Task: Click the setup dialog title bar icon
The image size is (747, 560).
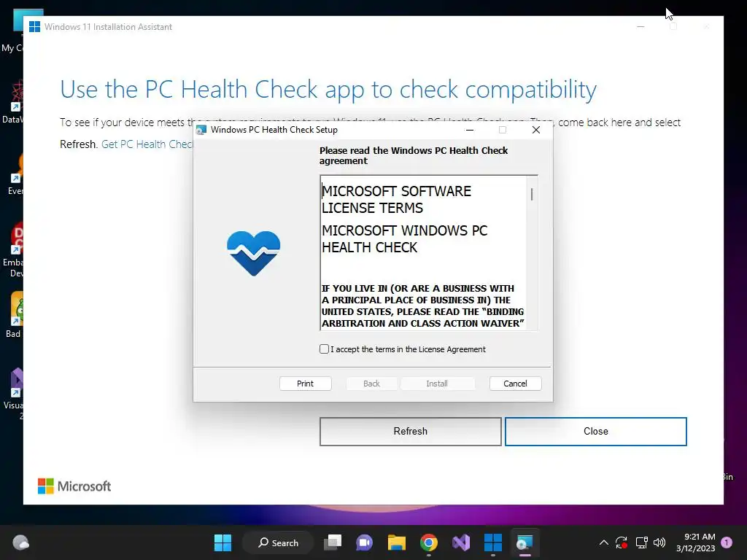Action: coord(201,130)
